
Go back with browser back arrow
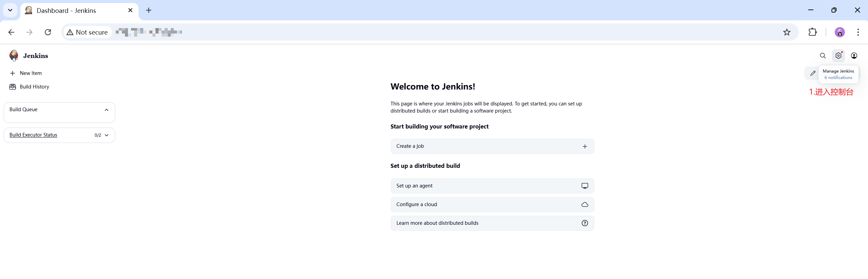tap(11, 32)
